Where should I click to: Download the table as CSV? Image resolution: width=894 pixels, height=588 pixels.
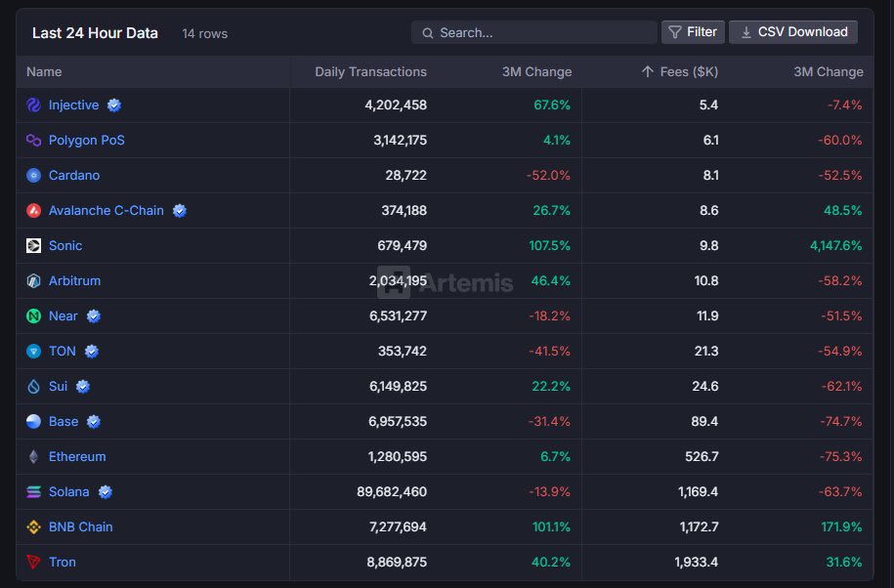[x=793, y=32]
